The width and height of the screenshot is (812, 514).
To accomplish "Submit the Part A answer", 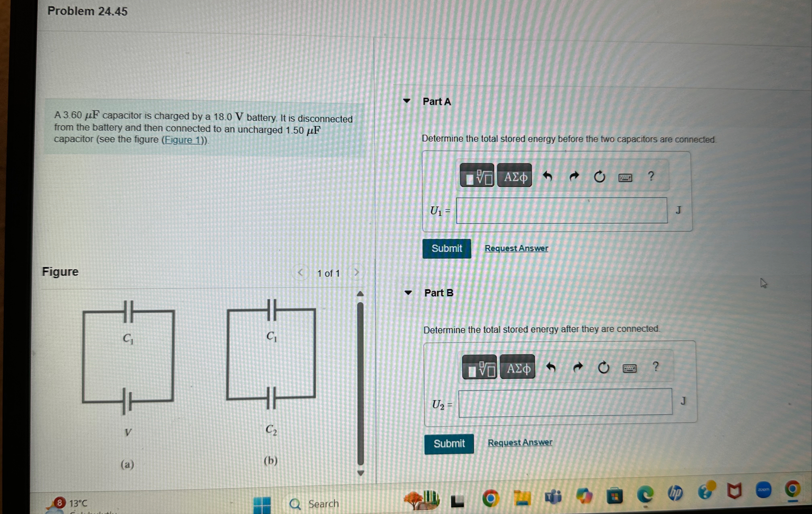I will [x=447, y=248].
